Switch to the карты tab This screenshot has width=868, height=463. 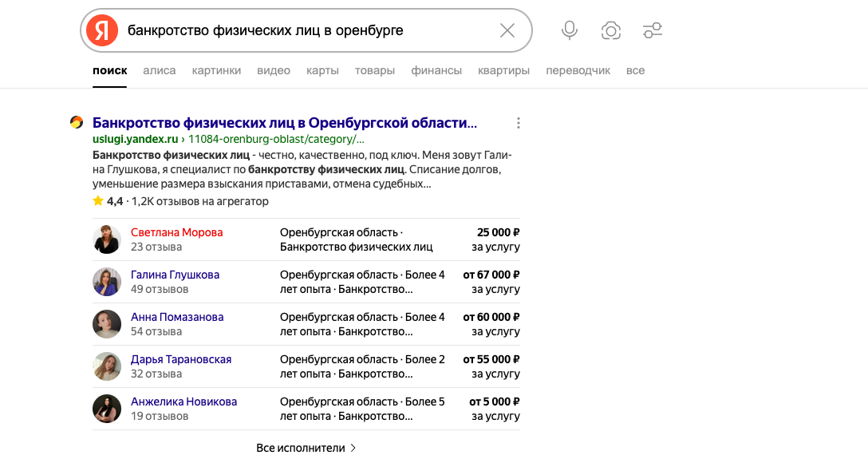(x=322, y=70)
